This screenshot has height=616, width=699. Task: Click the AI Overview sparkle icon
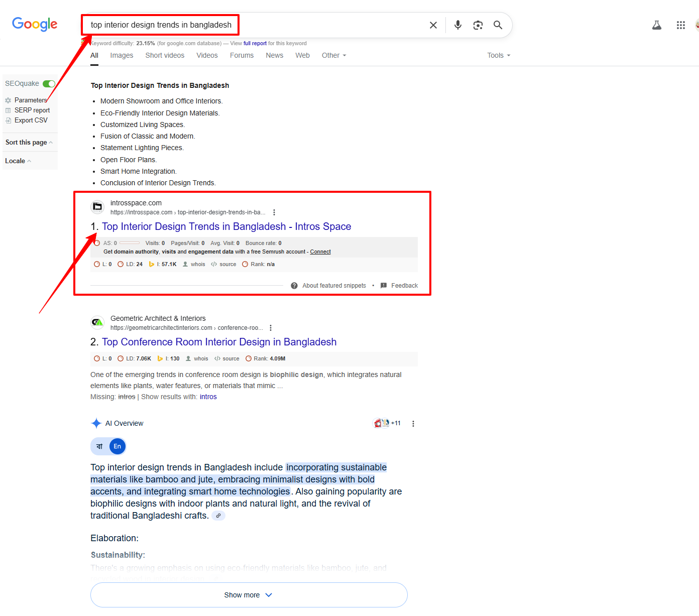(96, 424)
